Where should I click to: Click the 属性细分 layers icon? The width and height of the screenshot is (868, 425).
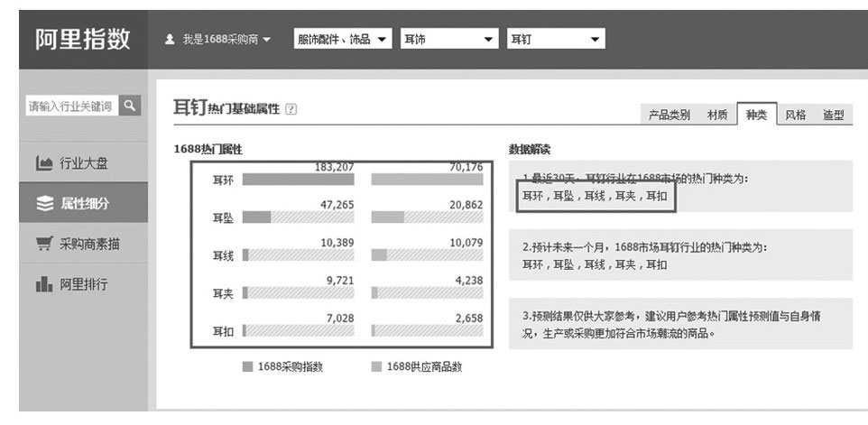pyautogui.click(x=44, y=204)
